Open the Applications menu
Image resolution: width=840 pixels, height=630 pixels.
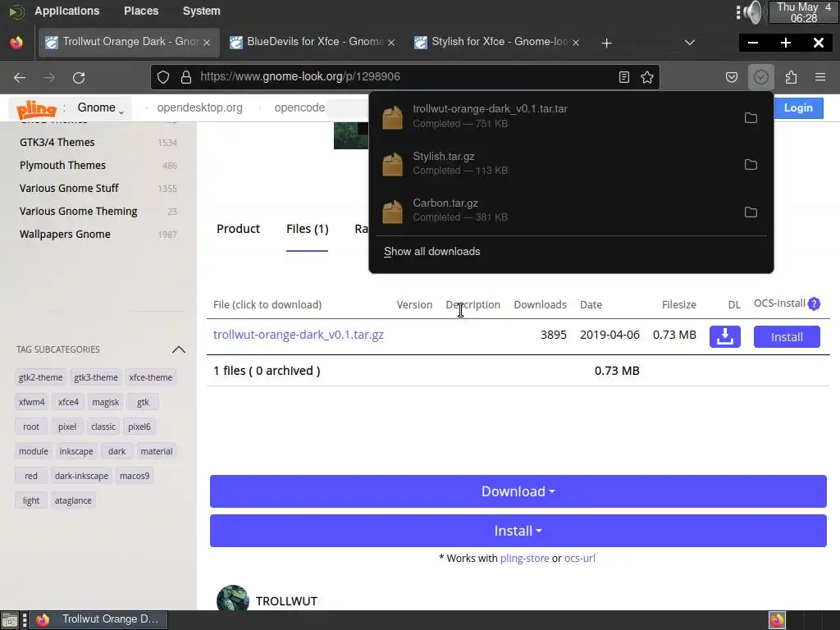[67, 11]
